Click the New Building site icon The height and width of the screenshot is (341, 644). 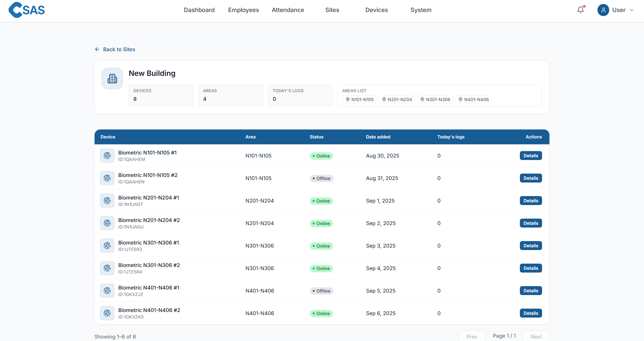[112, 79]
